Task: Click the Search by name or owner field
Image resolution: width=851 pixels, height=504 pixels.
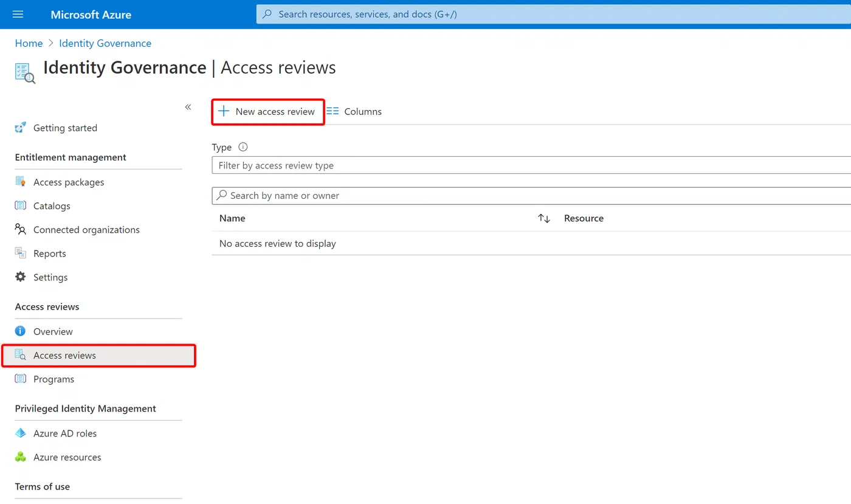Action: click(x=531, y=196)
